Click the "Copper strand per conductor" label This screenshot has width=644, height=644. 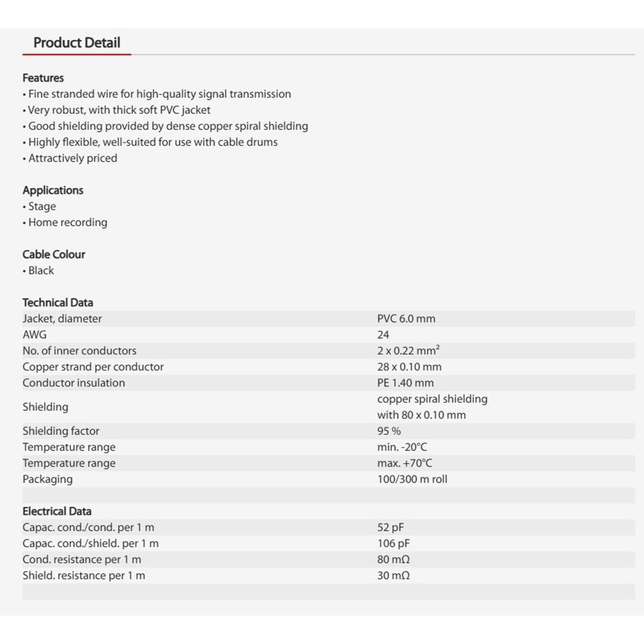tap(93, 367)
